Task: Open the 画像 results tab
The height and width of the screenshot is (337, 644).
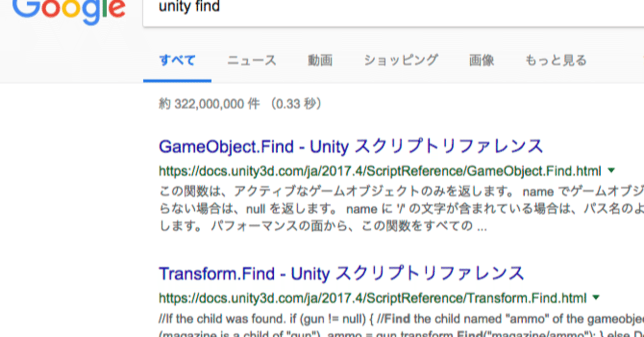Action: click(481, 59)
